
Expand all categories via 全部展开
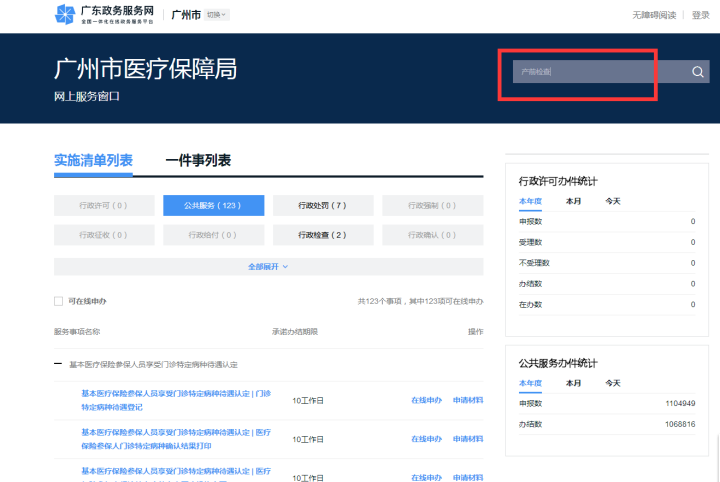point(268,267)
